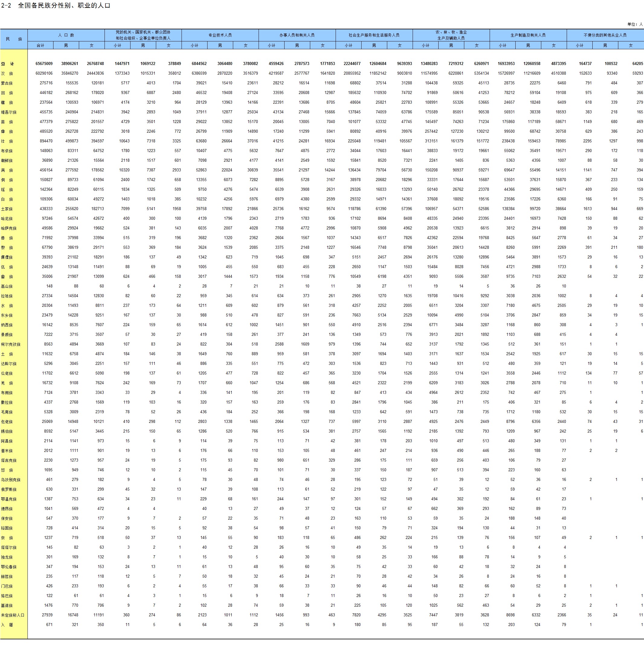Click female total value 26768748
The width and height of the screenshot is (644, 649).
[95, 63]
